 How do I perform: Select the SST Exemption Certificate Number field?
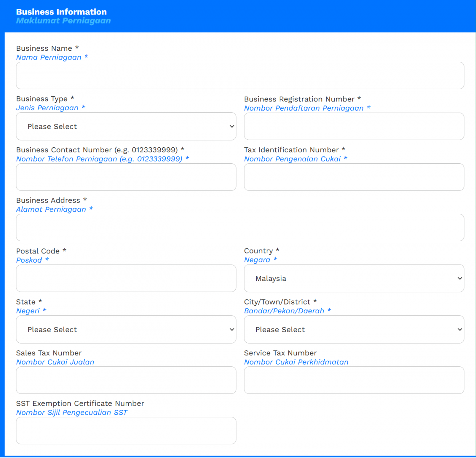(x=126, y=431)
